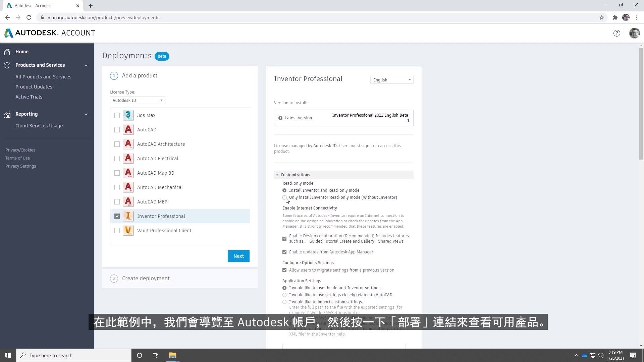Image resolution: width=644 pixels, height=362 pixels.
Task: Click the Reporting chart icon in sidebar
Action: [7, 114]
